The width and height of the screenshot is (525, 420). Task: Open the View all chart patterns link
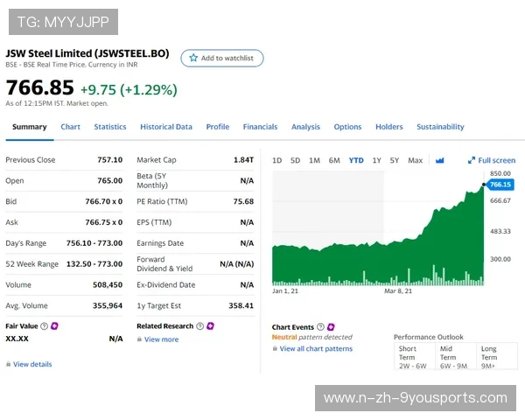coord(315,348)
